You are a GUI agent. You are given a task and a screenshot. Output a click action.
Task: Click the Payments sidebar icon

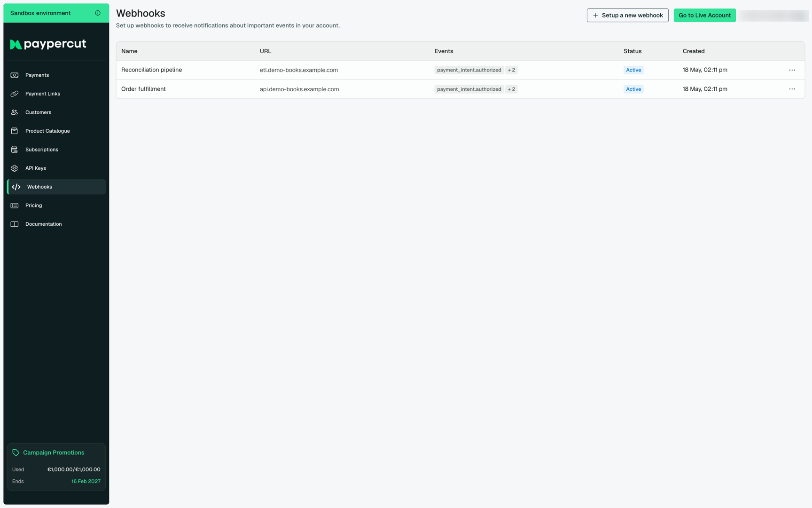click(15, 75)
